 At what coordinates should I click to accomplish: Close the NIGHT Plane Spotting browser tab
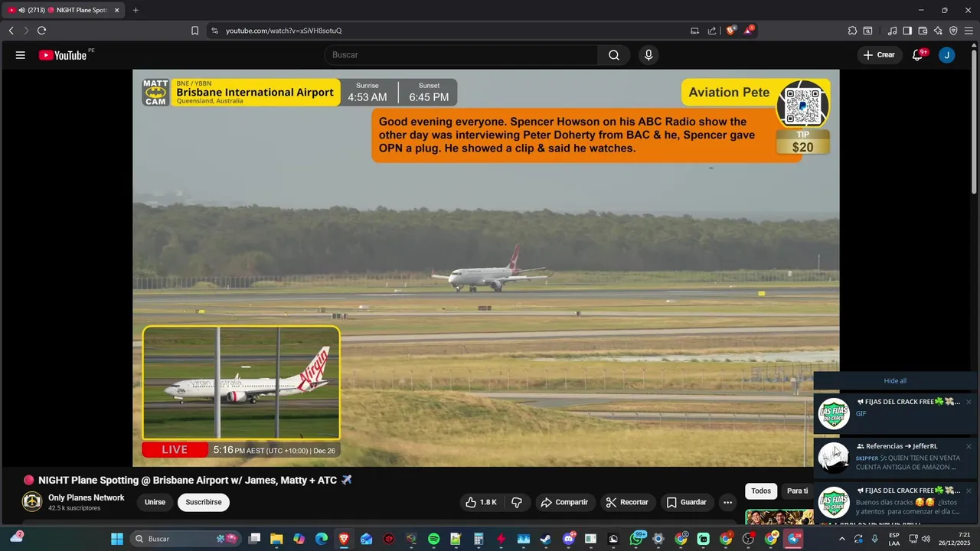click(x=117, y=10)
